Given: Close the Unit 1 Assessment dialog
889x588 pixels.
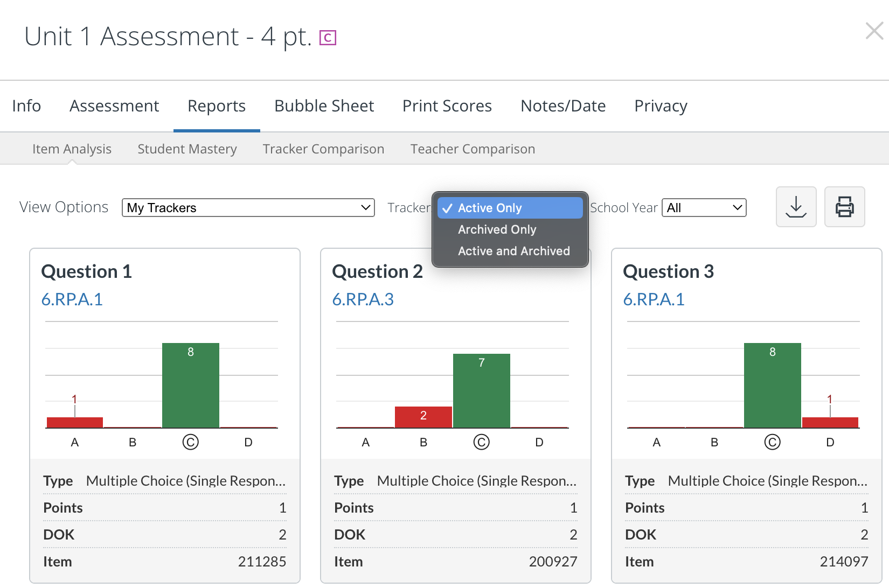Looking at the screenshot, I should coord(873,31).
